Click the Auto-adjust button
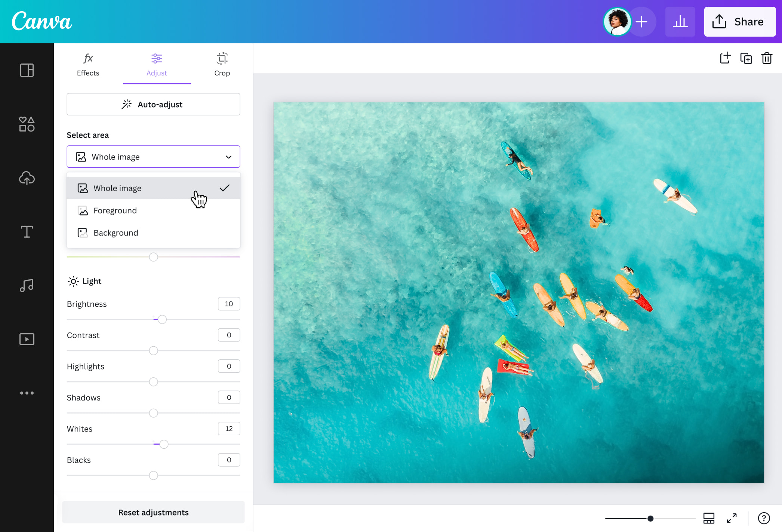 click(153, 104)
